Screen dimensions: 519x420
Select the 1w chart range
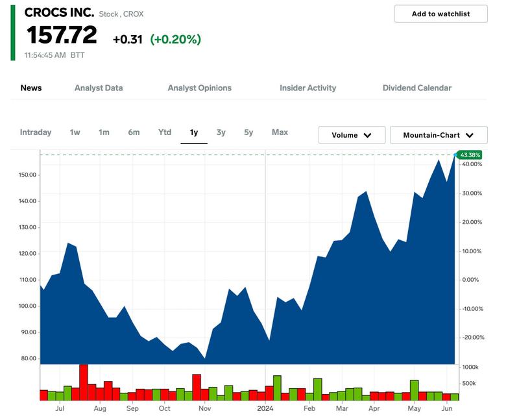pyautogui.click(x=75, y=132)
